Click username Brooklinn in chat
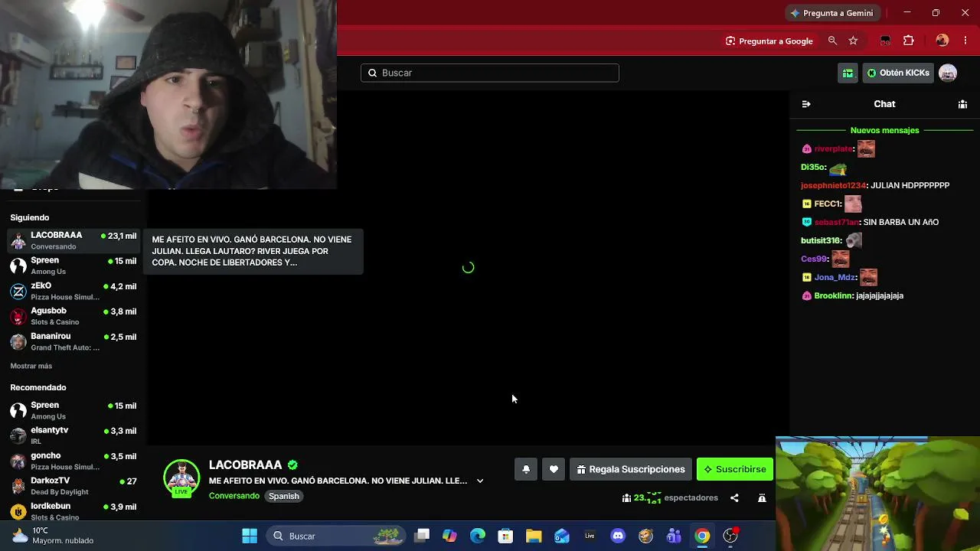The width and height of the screenshot is (980, 551). [834, 295]
